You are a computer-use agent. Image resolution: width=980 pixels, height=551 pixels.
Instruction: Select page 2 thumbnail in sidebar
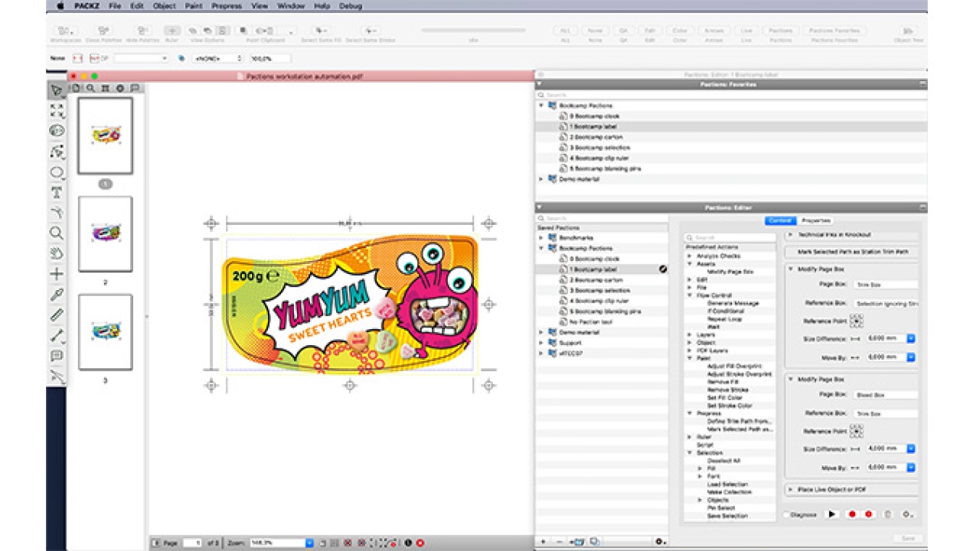point(105,232)
